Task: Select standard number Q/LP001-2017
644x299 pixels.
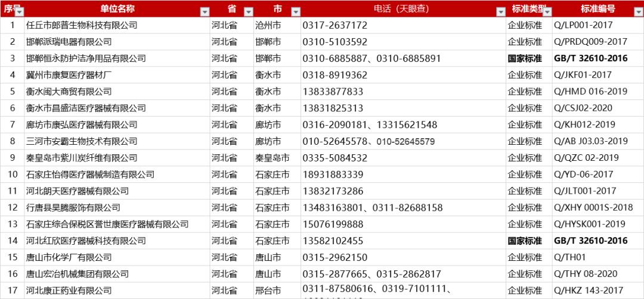Action: tap(598, 26)
